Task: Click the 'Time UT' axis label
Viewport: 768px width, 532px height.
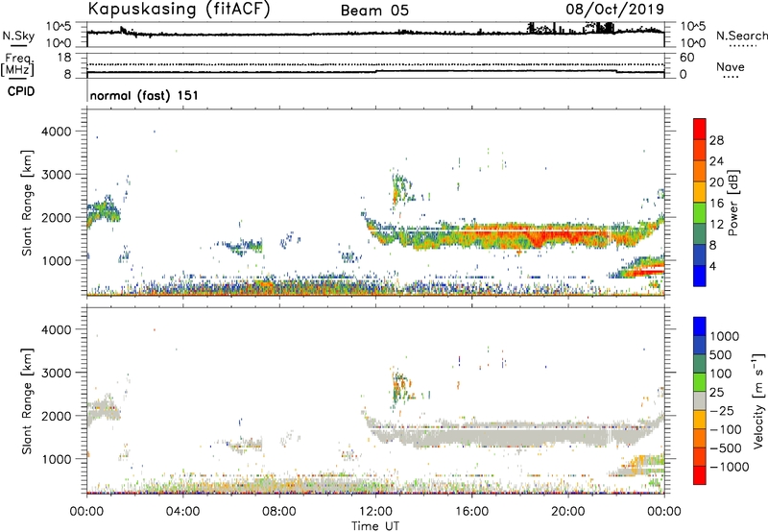Action: pos(375,526)
